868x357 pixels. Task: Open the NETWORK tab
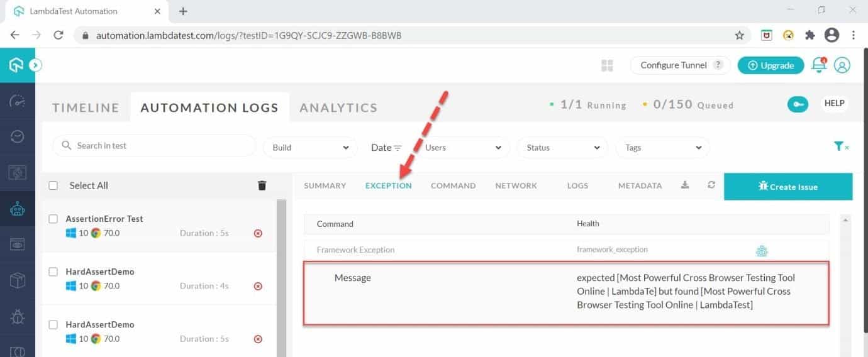click(516, 185)
